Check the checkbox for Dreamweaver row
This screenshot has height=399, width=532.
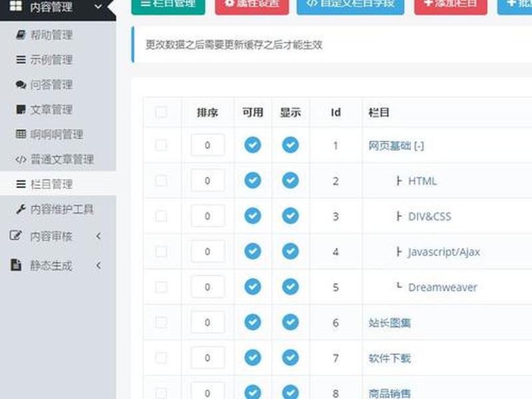coord(161,287)
